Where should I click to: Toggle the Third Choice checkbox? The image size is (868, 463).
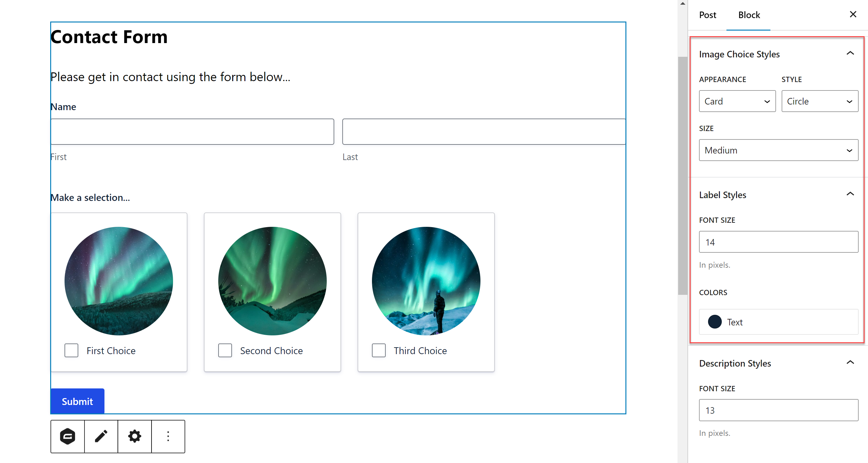(379, 350)
